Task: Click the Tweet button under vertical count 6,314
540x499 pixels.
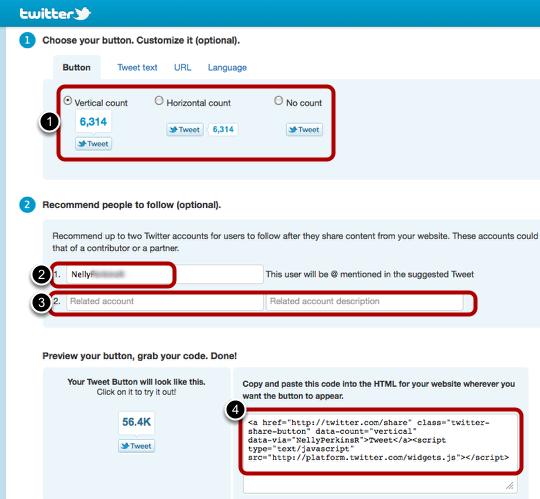Action: click(x=93, y=144)
